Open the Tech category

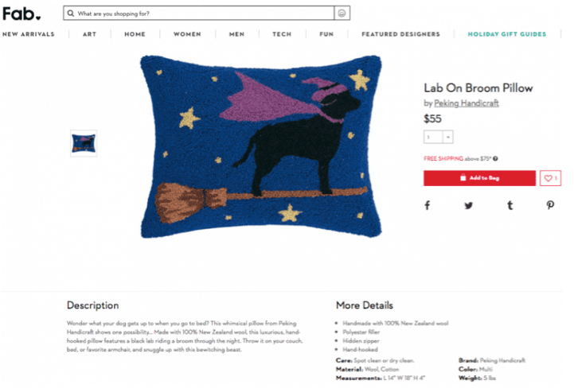pos(282,34)
